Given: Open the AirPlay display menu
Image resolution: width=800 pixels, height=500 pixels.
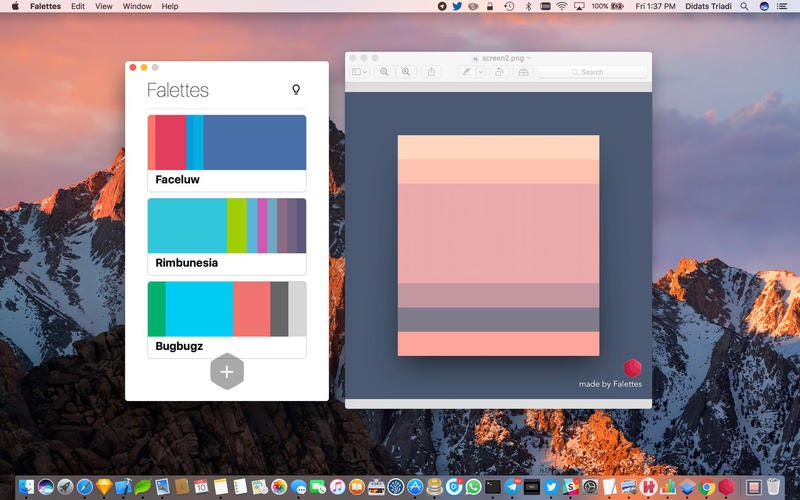Looking at the screenshot, I should [579, 6].
